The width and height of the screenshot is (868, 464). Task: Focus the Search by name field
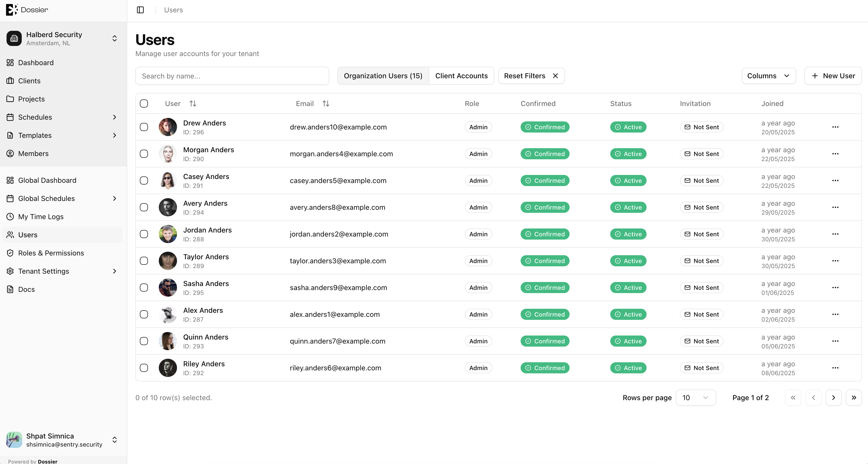232,76
